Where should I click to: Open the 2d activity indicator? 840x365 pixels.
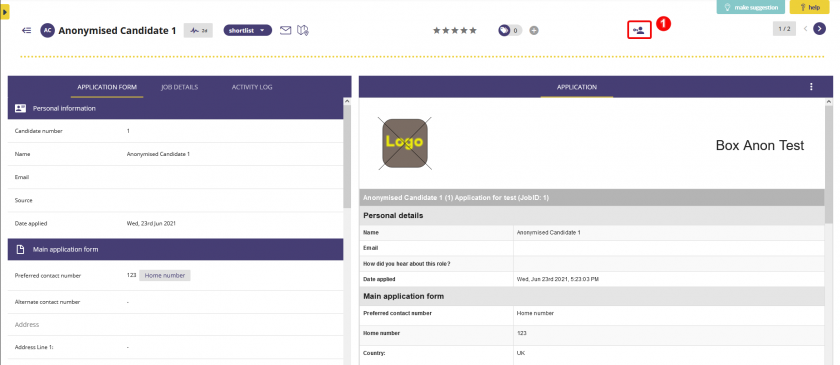pyautogui.click(x=198, y=31)
